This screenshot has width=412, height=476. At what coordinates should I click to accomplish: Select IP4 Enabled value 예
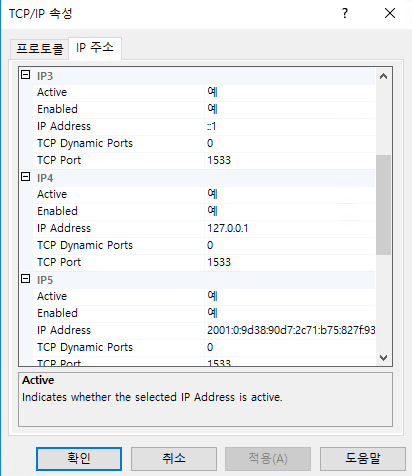pos(290,211)
